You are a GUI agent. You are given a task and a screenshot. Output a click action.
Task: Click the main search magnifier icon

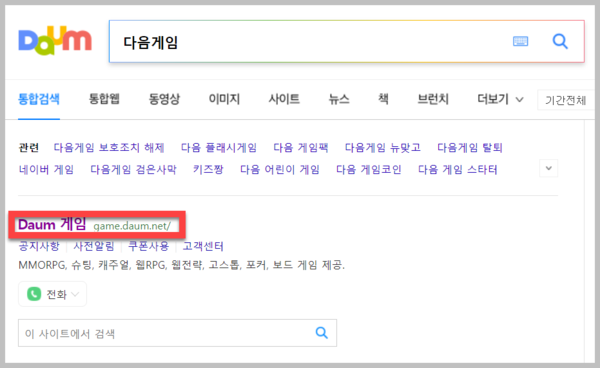point(560,41)
